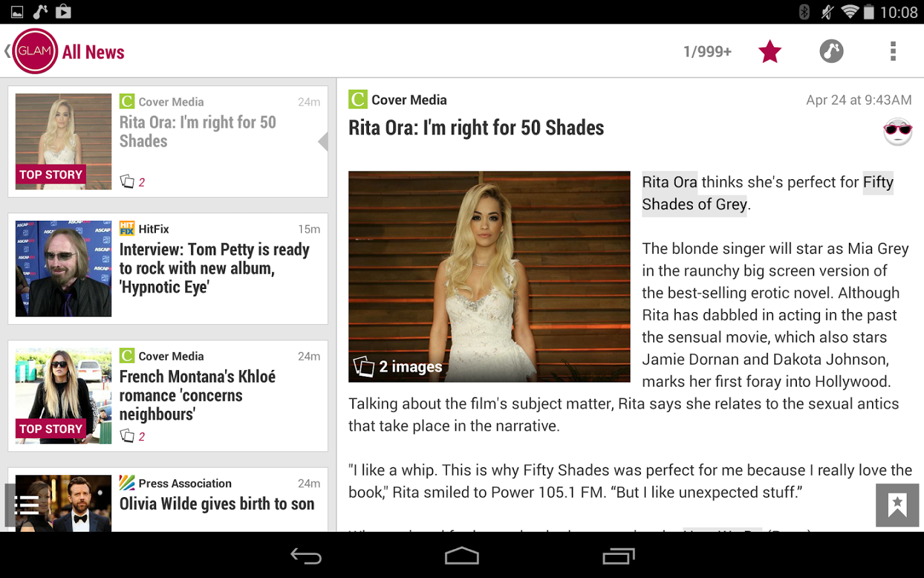Tap the Android home navigation button
This screenshot has width=924, height=578.
point(462,556)
